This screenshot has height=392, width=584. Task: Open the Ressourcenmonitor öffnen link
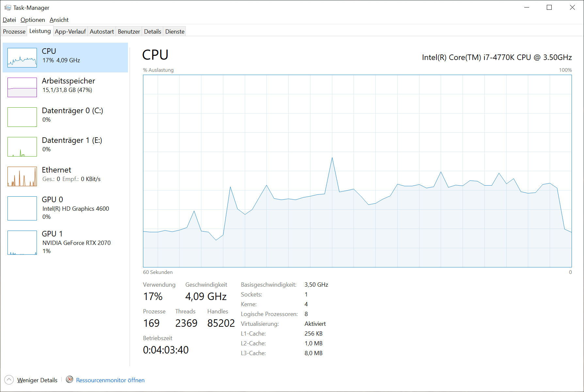coord(110,380)
